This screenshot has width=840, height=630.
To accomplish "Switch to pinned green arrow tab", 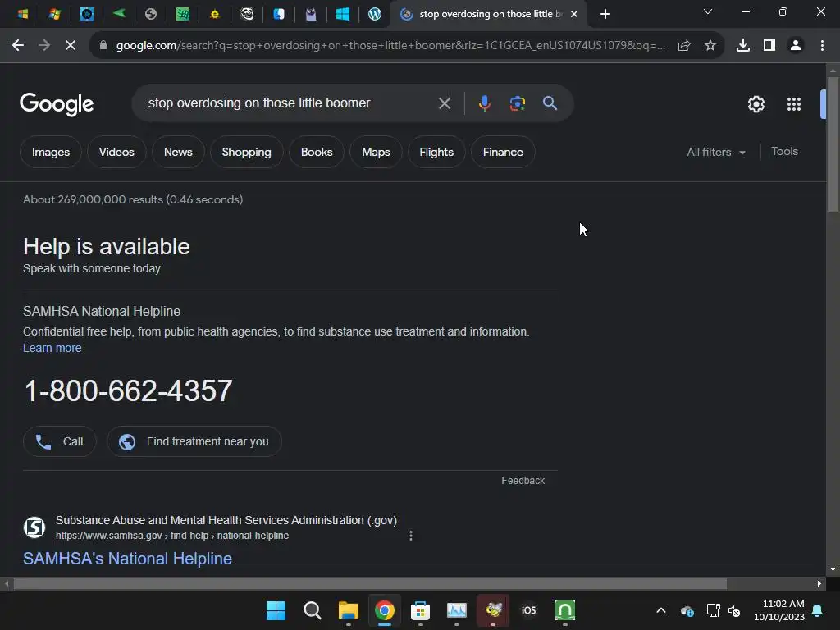I will click(x=119, y=13).
